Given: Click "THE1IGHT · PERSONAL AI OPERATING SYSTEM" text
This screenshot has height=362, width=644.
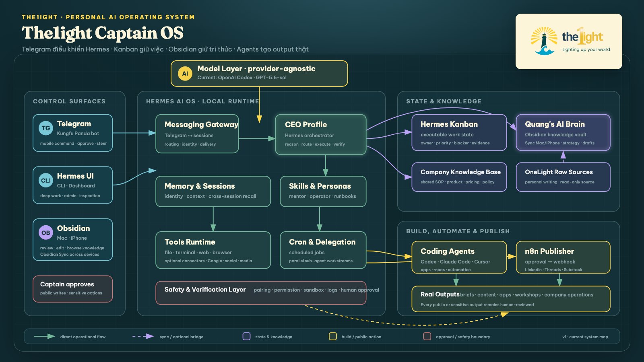Looking at the screenshot, I should tap(108, 17).
